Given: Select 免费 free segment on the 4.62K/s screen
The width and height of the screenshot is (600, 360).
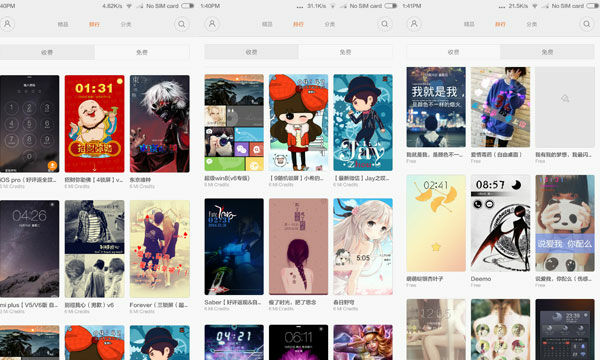Looking at the screenshot, I should coord(142,52).
